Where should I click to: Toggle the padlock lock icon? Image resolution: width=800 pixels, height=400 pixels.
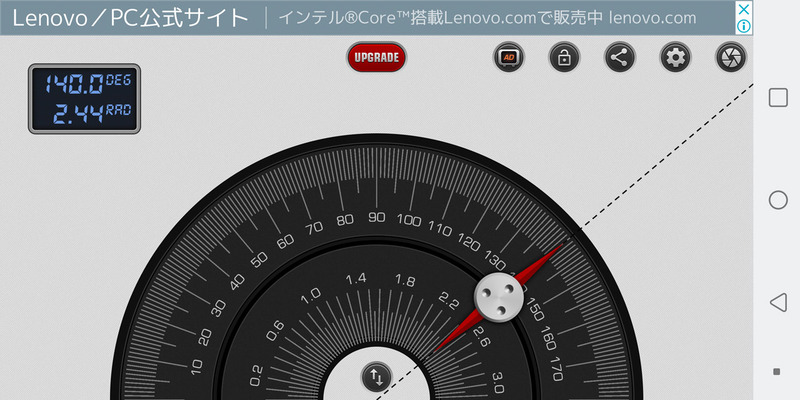coord(564,57)
